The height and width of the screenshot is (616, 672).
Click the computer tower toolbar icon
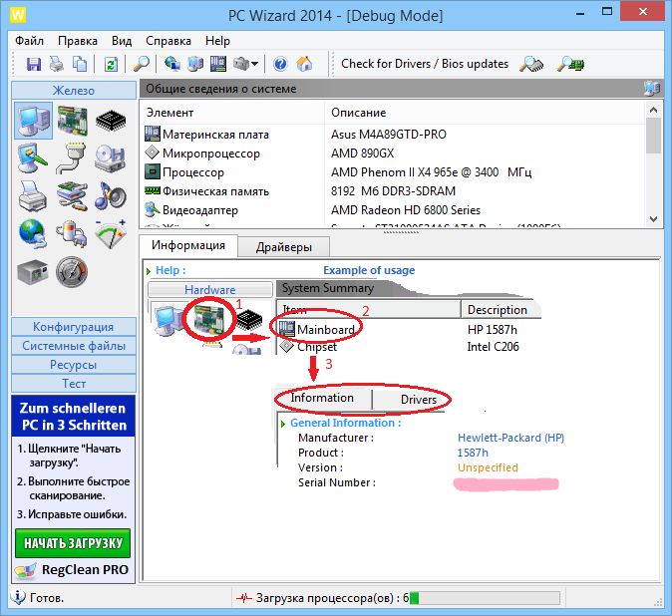point(195,64)
